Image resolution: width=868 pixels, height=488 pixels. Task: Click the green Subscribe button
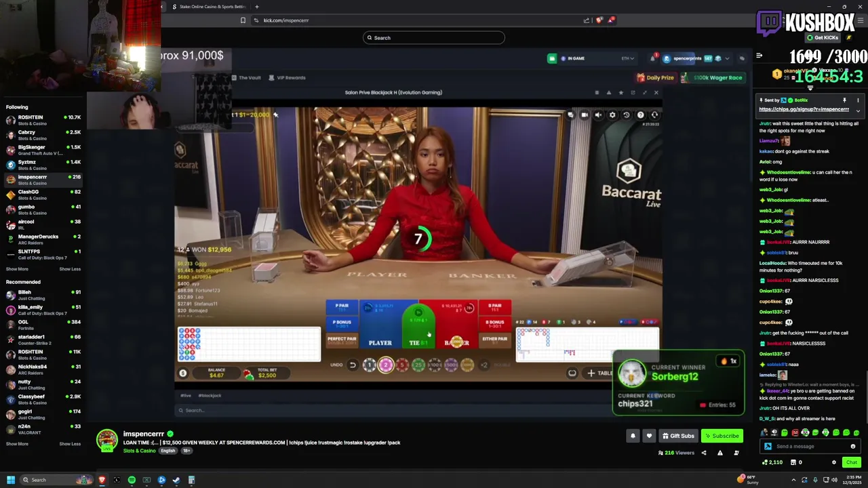[722, 436]
